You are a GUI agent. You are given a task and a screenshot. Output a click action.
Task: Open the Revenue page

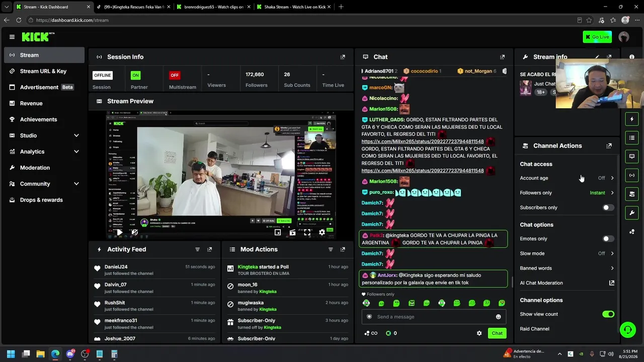pyautogui.click(x=44, y=103)
